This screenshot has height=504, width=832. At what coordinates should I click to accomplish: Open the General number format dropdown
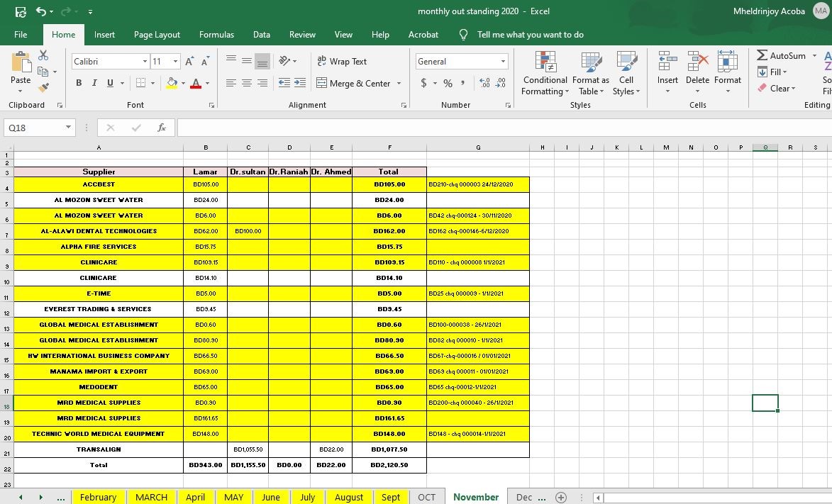pyautogui.click(x=503, y=62)
